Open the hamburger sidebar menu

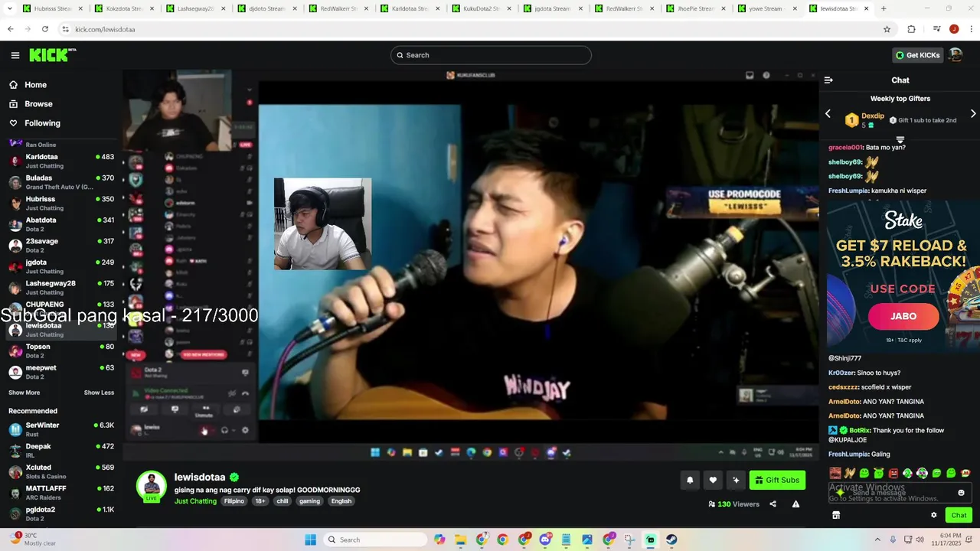15,55
